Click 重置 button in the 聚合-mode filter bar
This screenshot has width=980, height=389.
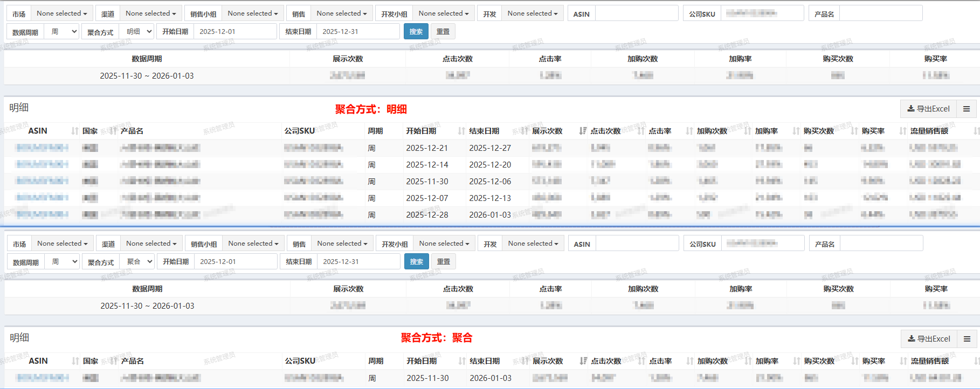pyautogui.click(x=444, y=262)
